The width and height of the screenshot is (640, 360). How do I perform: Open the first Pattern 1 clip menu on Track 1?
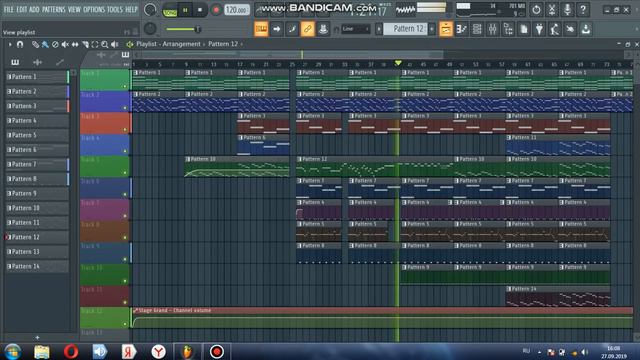click(x=136, y=73)
